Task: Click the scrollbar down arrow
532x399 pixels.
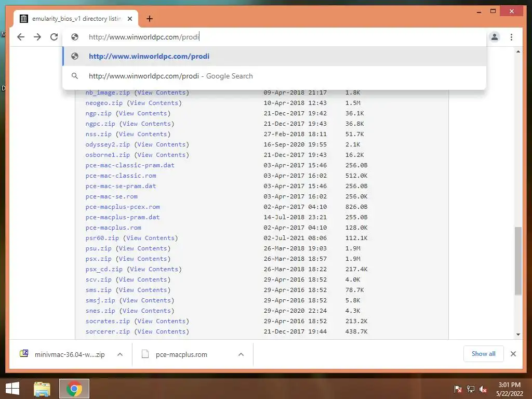Action: [518, 335]
